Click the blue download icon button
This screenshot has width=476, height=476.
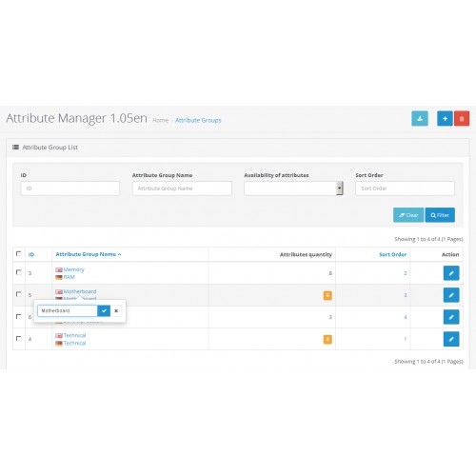click(420, 118)
